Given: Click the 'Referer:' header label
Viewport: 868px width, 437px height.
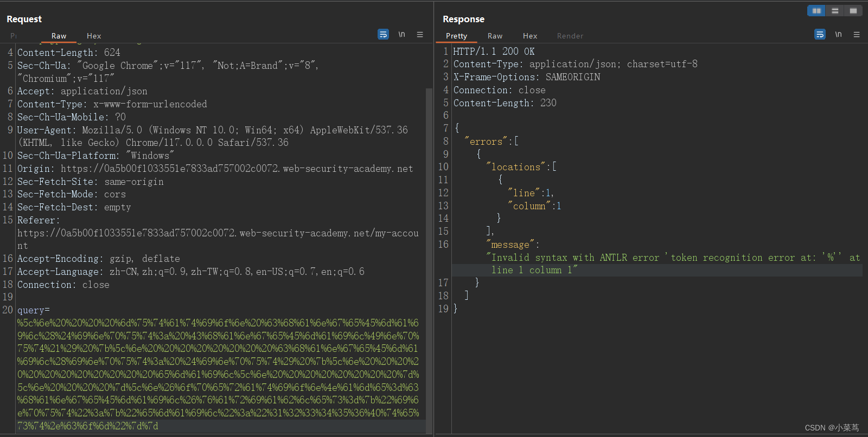Looking at the screenshot, I should tap(39, 220).
